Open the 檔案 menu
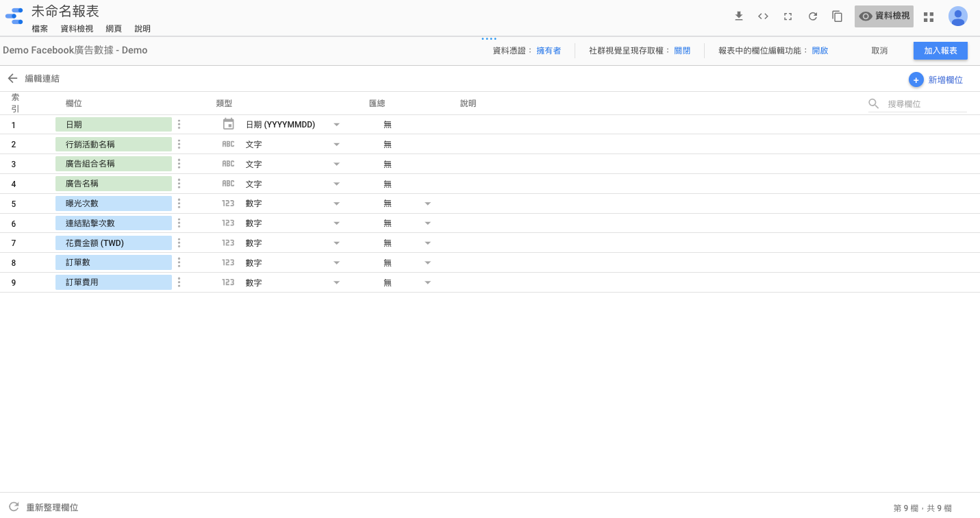The height and width of the screenshot is (518, 980). [x=40, y=29]
